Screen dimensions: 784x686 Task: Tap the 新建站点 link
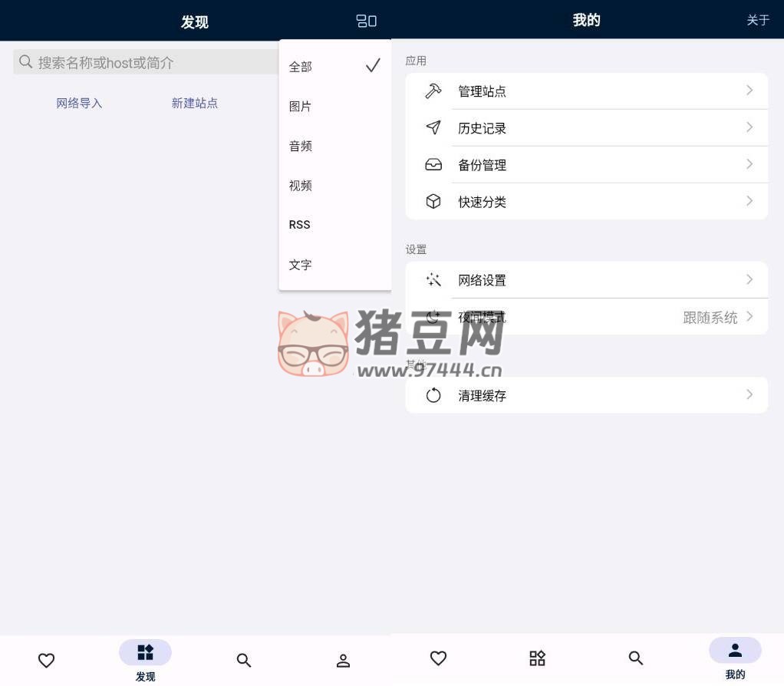[x=195, y=103]
